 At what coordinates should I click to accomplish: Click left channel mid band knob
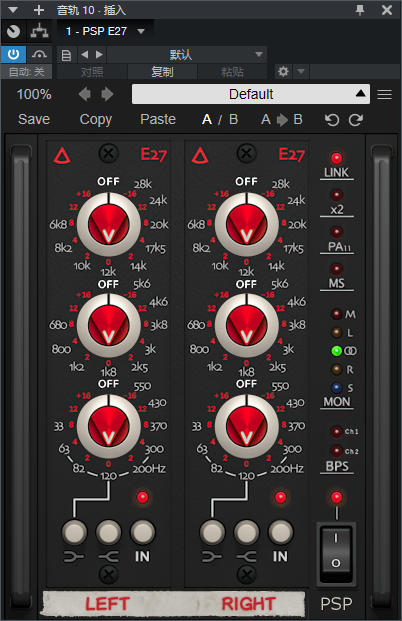[x=109, y=325]
